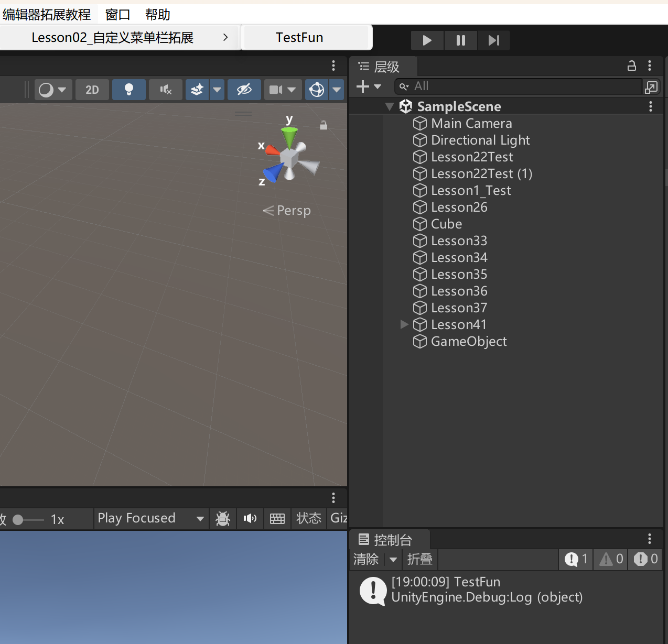Click the Step frame button

coord(493,40)
